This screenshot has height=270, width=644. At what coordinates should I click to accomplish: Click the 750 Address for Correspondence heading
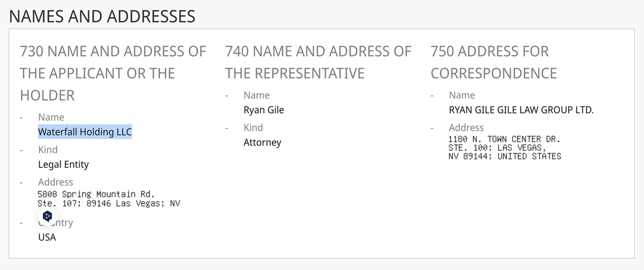tap(494, 62)
